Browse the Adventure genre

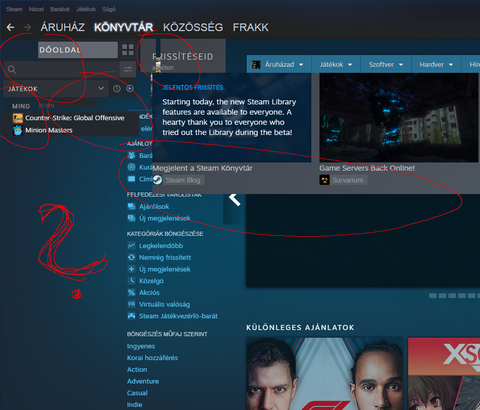(143, 381)
